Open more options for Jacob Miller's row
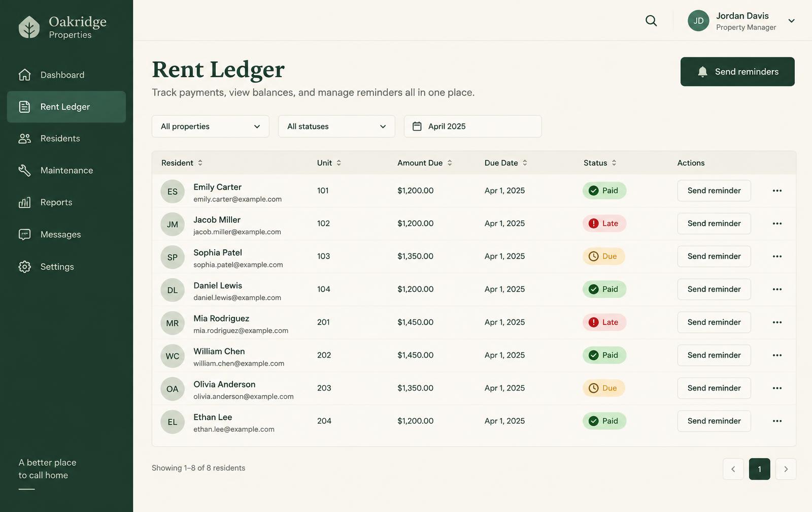 tap(777, 223)
